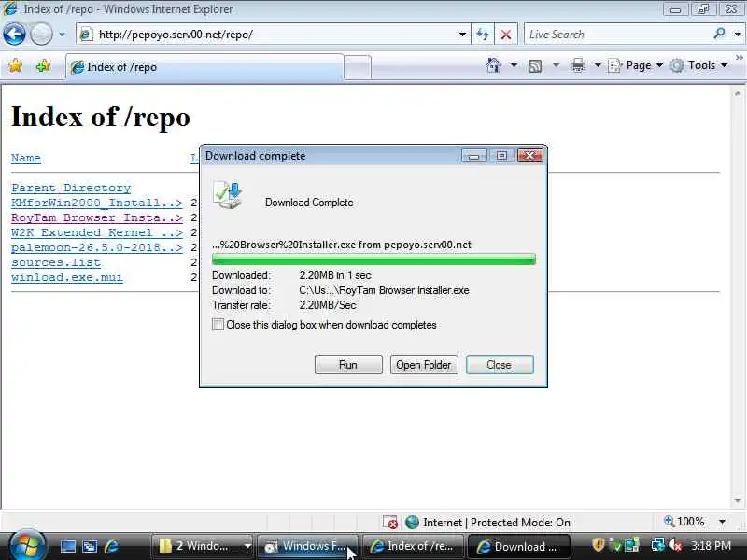Go back with the browser Back arrow
The height and width of the screenshot is (560, 747).
click(x=14, y=35)
